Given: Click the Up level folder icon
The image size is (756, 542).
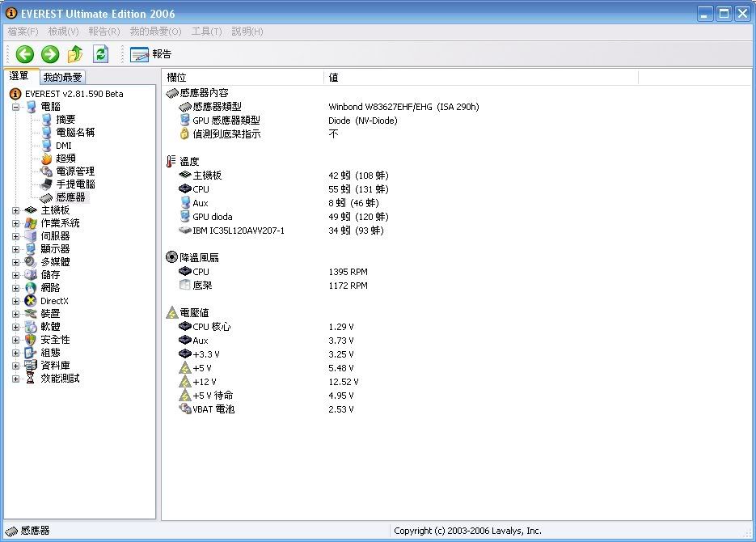Looking at the screenshot, I should point(74,54).
